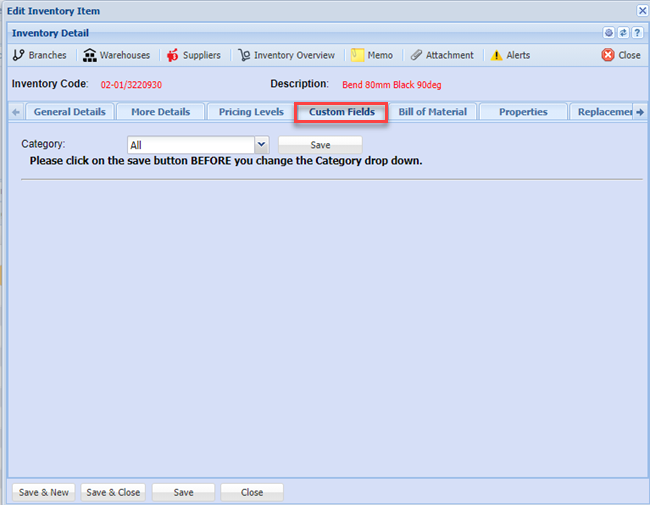Open the Branches toolbar item

coord(39,55)
